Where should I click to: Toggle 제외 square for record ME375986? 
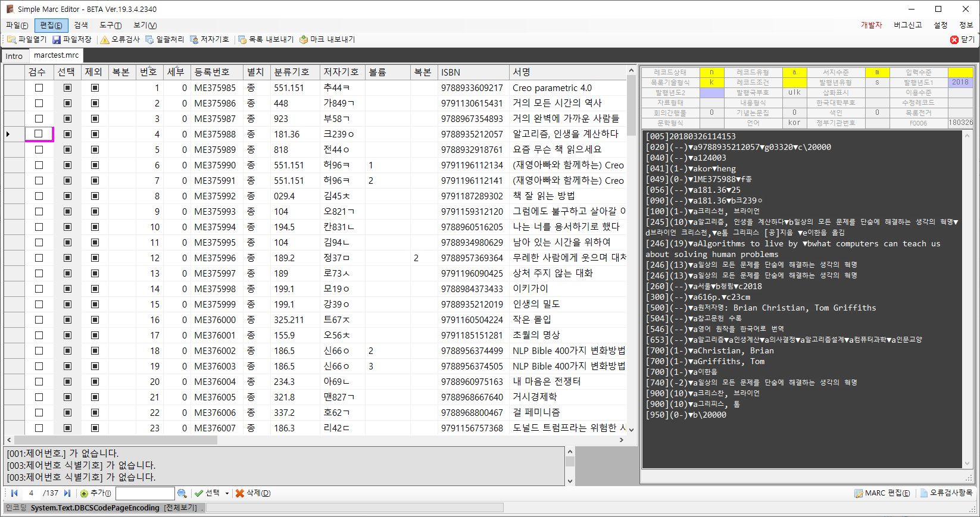[95, 103]
